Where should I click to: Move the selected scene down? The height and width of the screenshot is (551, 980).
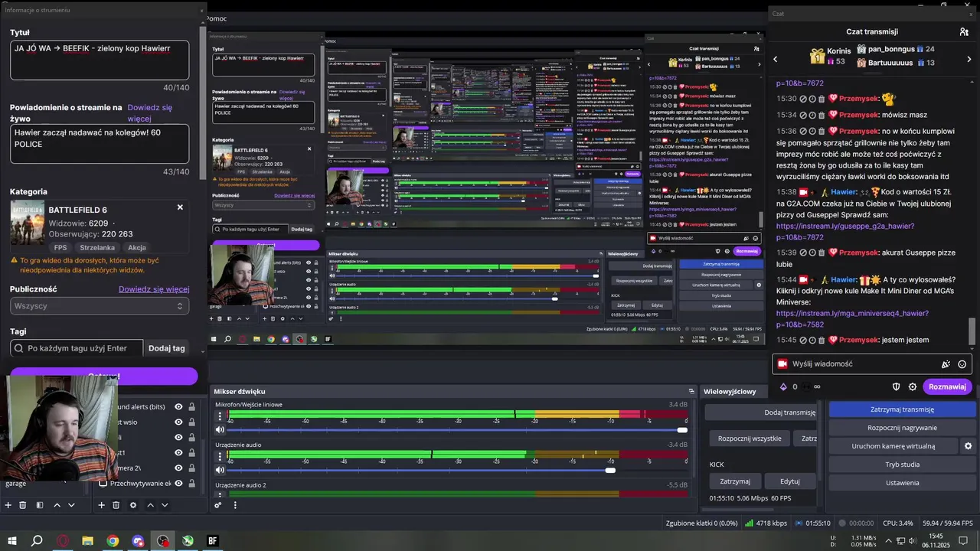71,505
